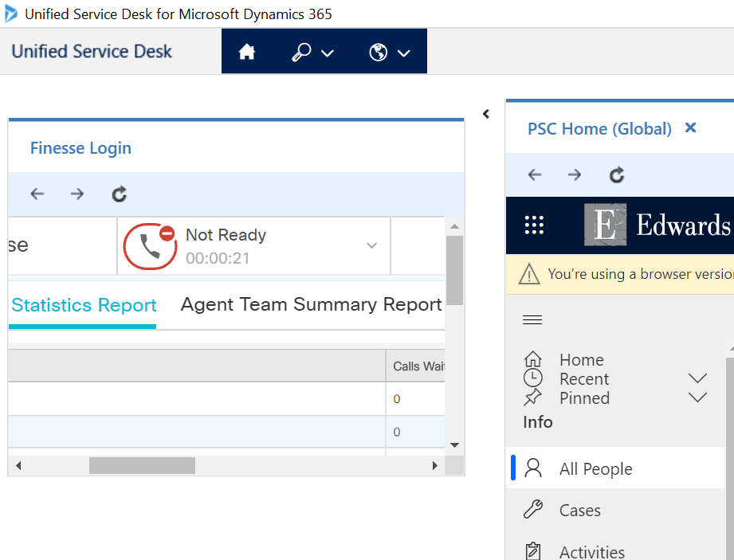Image resolution: width=734 pixels, height=560 pixels.
Task: Open the app launcher waffle icon
Action: pos(533,225)
